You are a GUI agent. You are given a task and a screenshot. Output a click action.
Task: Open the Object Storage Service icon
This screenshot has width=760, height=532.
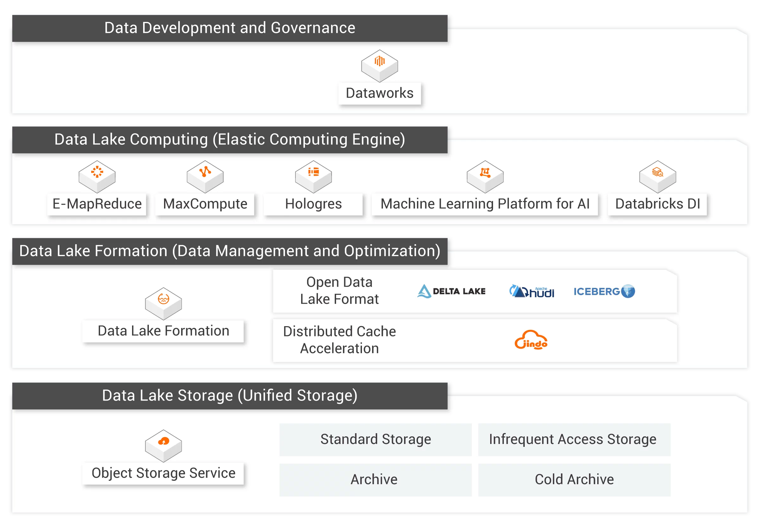point(163,446)
